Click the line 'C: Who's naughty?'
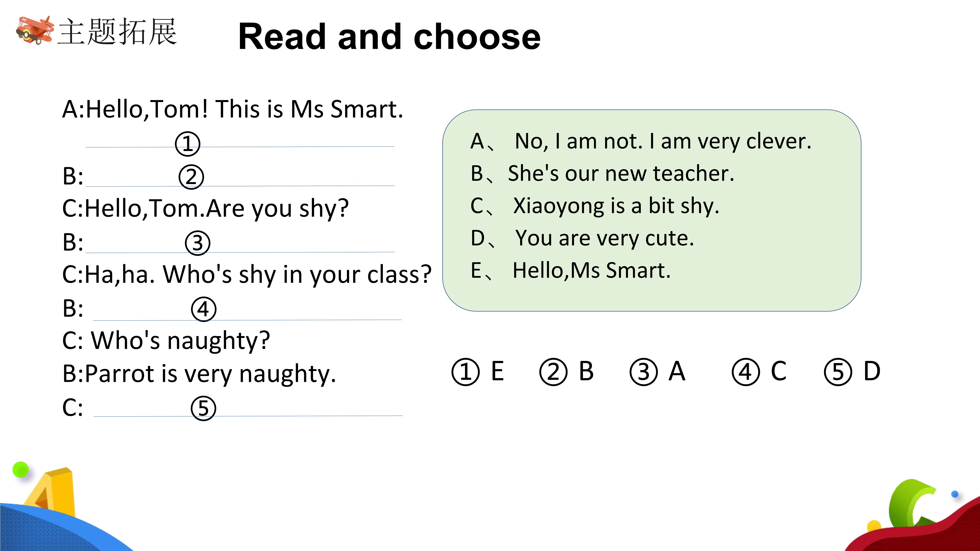 coord(166,340)
